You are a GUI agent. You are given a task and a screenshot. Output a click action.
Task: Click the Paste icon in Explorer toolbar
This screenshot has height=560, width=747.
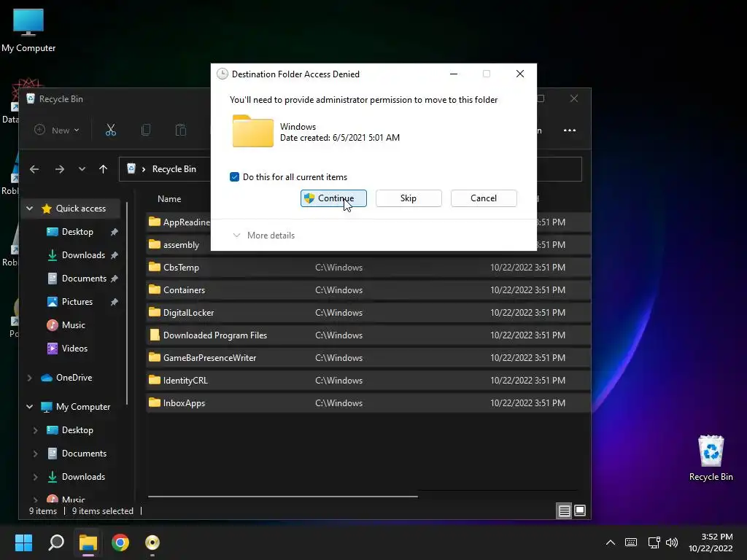[181, 130]
